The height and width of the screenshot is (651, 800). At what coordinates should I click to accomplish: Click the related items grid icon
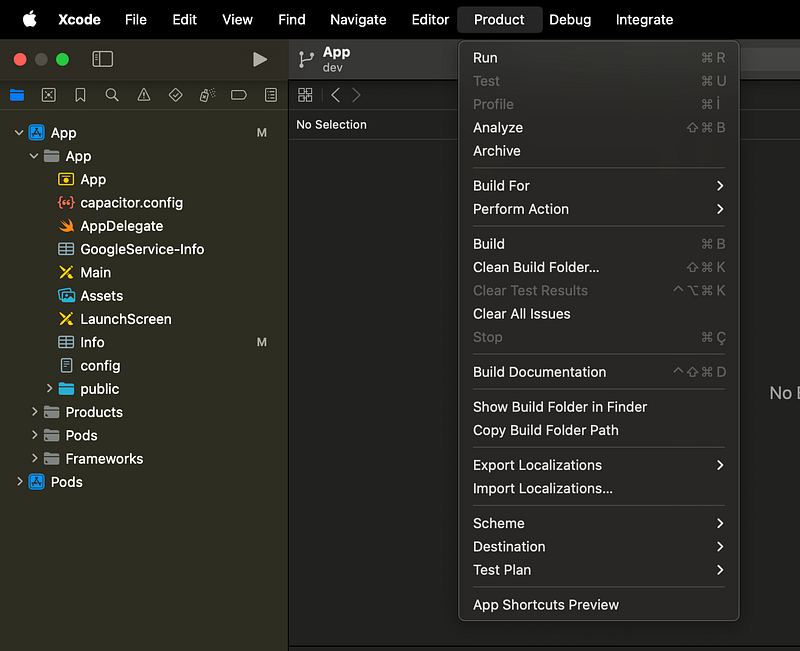point(305,95)
